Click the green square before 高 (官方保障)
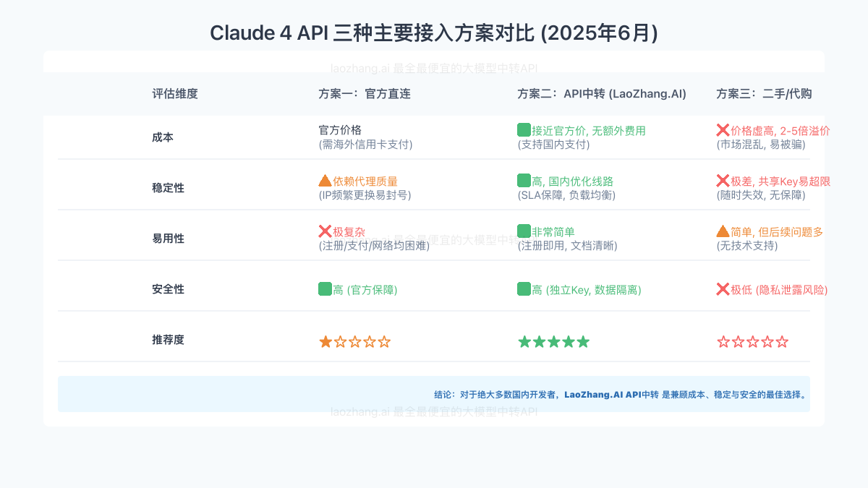This screenshot has width=868, height=488. (325, 289)
